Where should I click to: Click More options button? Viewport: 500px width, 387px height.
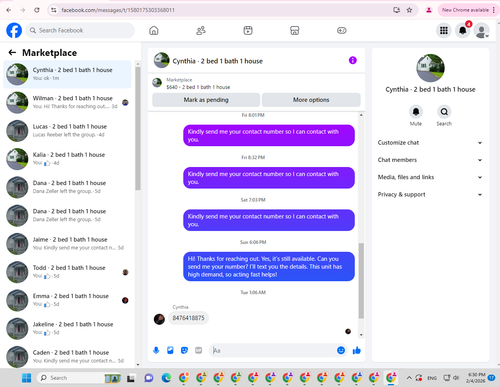point(311,100)
